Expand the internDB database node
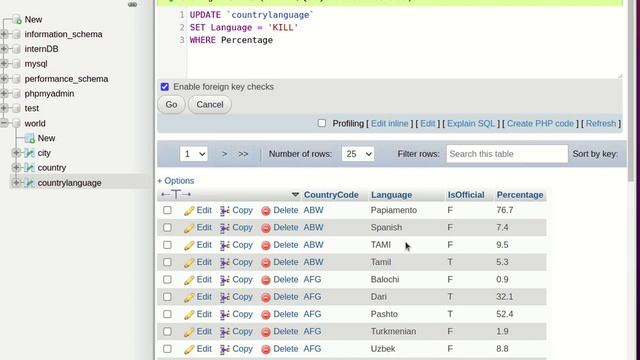This screenshot has height=360, width=640. (x=4, y=49)
